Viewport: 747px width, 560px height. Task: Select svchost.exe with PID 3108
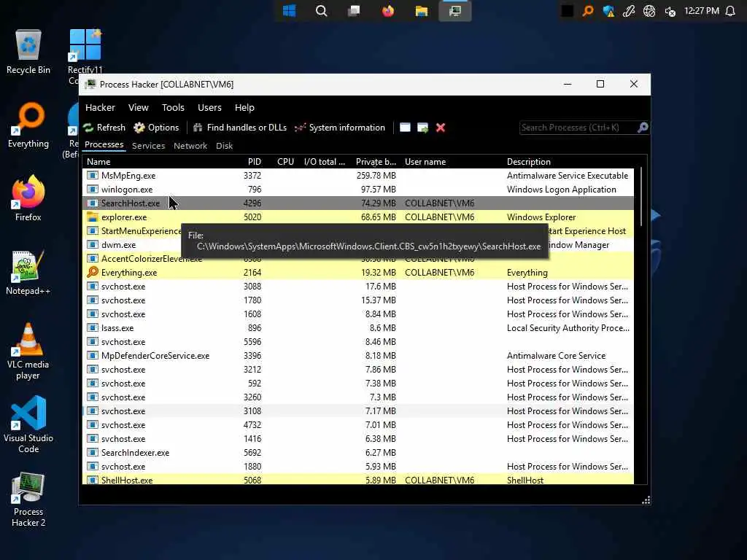pyautogui.click(x=357, y=411)
